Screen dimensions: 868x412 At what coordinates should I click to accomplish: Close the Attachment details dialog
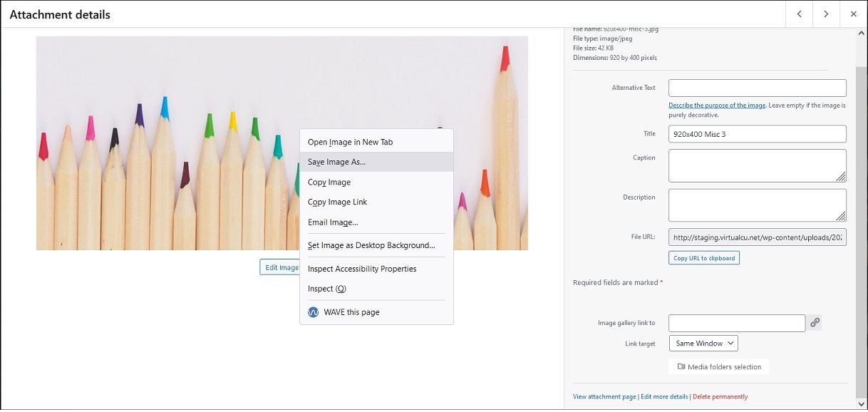853,14
